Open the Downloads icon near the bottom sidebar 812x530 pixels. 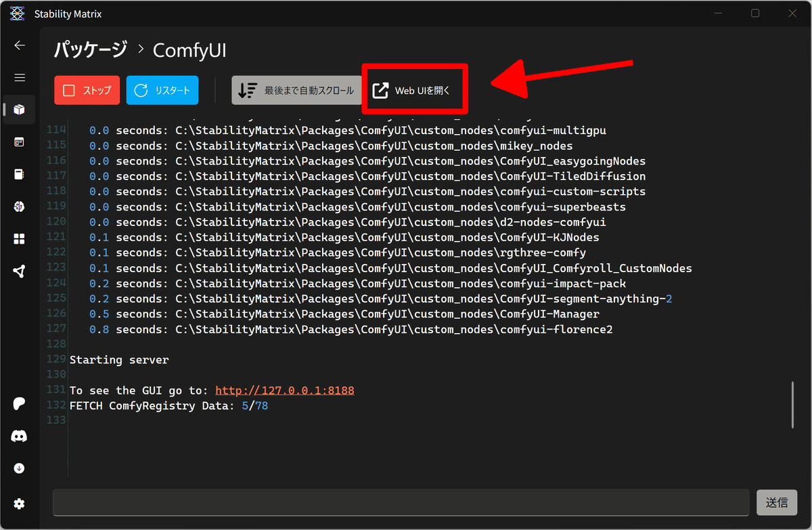[x=19, y=468]
